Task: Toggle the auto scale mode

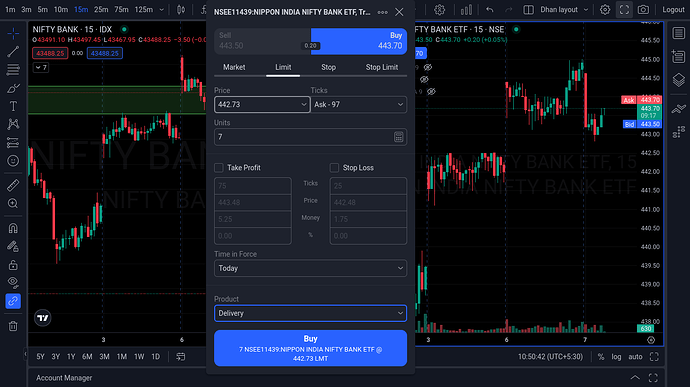Action: pos(635,357)
